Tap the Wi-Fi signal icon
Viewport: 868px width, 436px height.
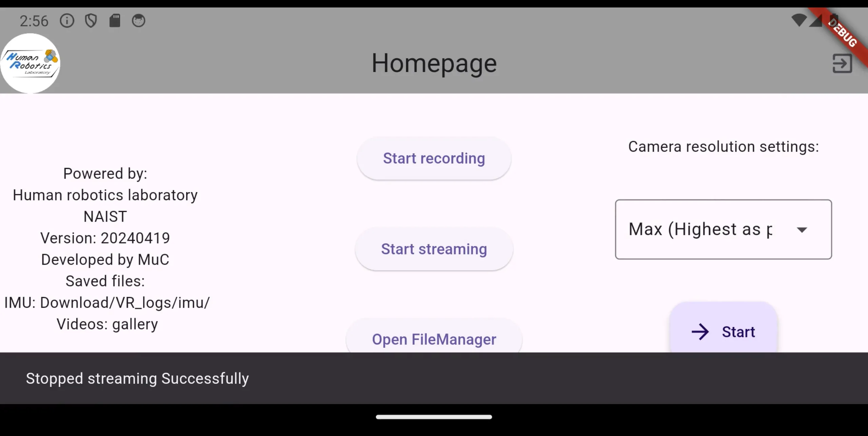click(x=799, y=20)
